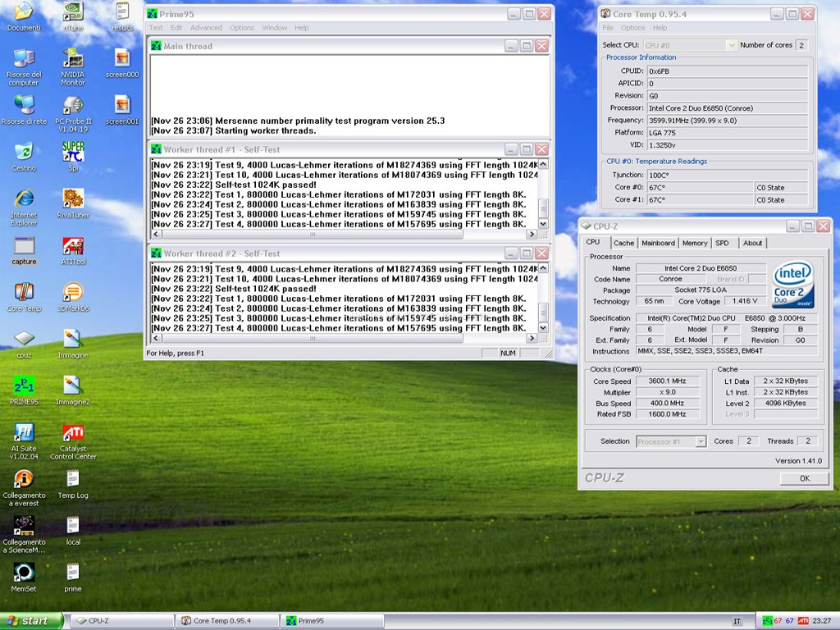
Task: Launch the ATITool shortcut
Action: tap(73, 251)
